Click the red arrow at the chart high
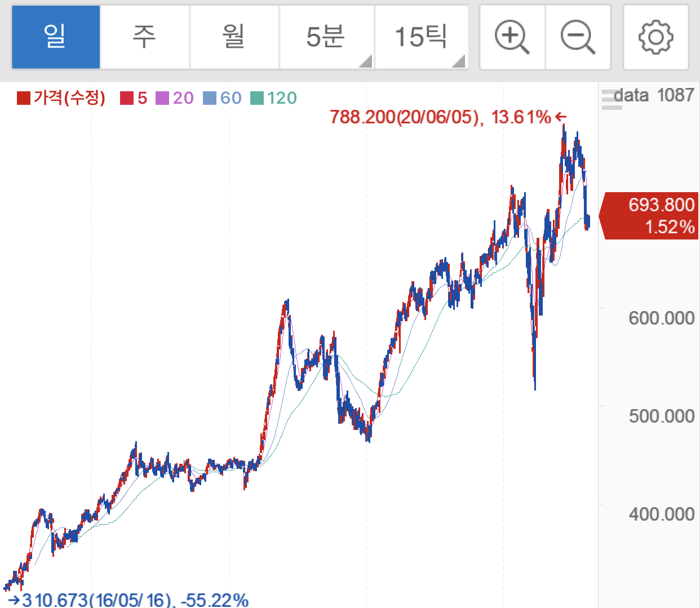 point(560,117)
